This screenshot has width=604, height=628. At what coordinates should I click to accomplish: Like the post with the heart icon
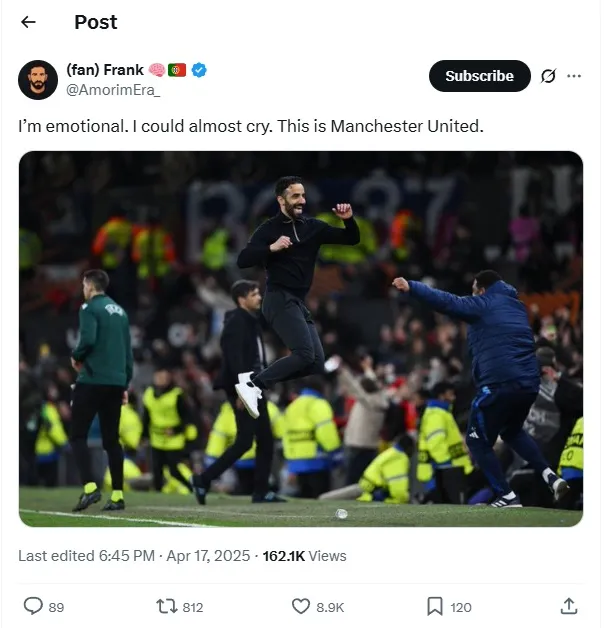pyautogui.click(x=301, y=606)
